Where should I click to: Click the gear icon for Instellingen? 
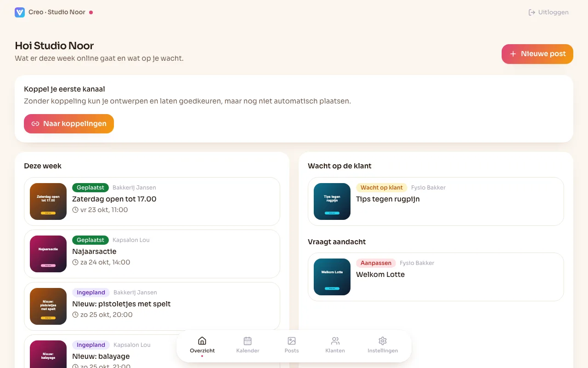(x=383, y=341)
